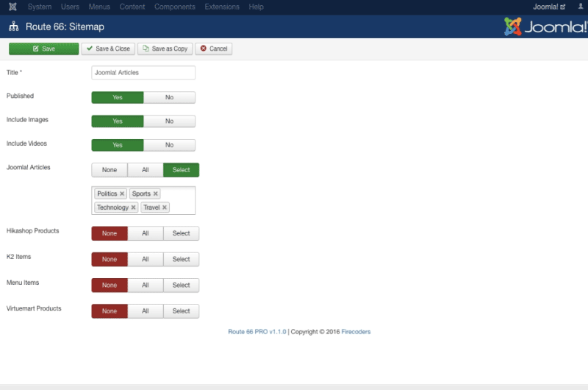The width and height of the screenshot is (588, 390).
Task: Set Include Videos to Yes
Action: tap(118, 145)
